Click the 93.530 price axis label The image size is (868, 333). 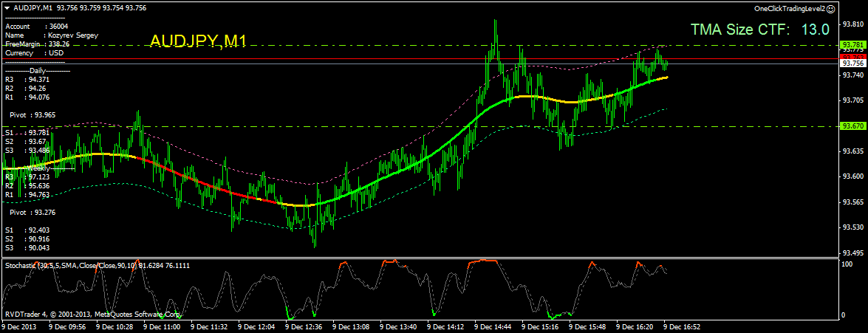coord(852,227)
